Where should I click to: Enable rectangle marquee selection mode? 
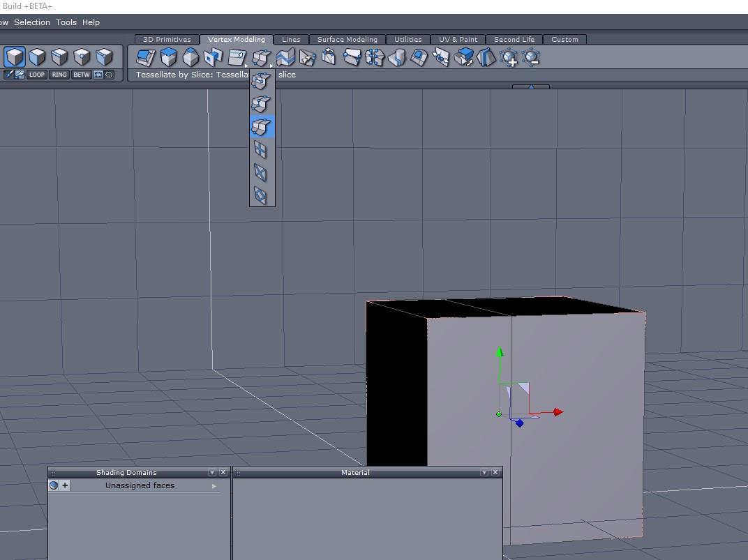coord(98,75)
